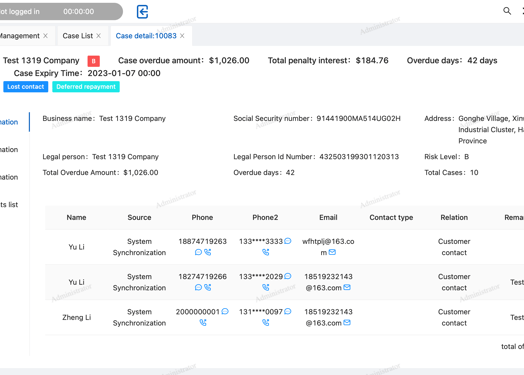
Task: Open sidebar item ending 'ts list'
Action: tap(9, 205)
